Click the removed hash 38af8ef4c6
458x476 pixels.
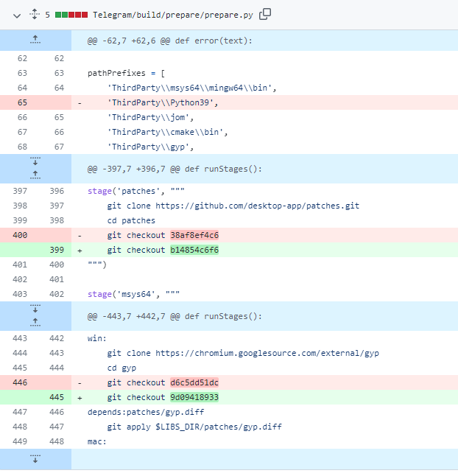click(x=194, y=235)
